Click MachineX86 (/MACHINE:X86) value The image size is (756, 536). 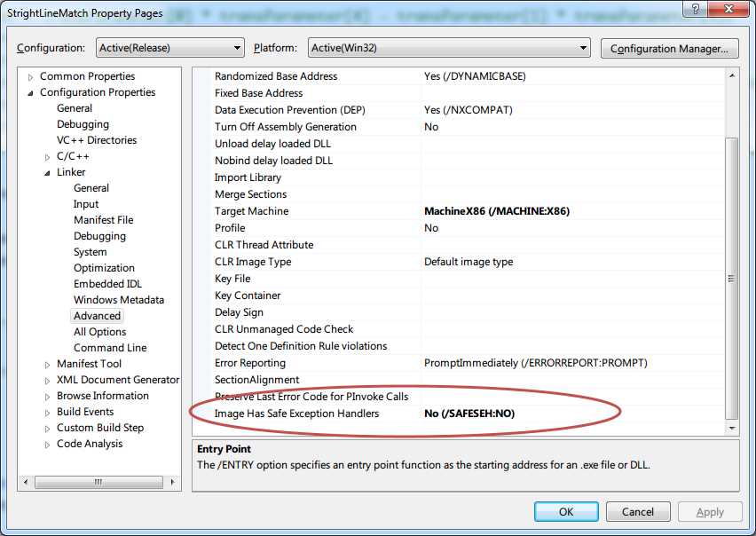497,211
